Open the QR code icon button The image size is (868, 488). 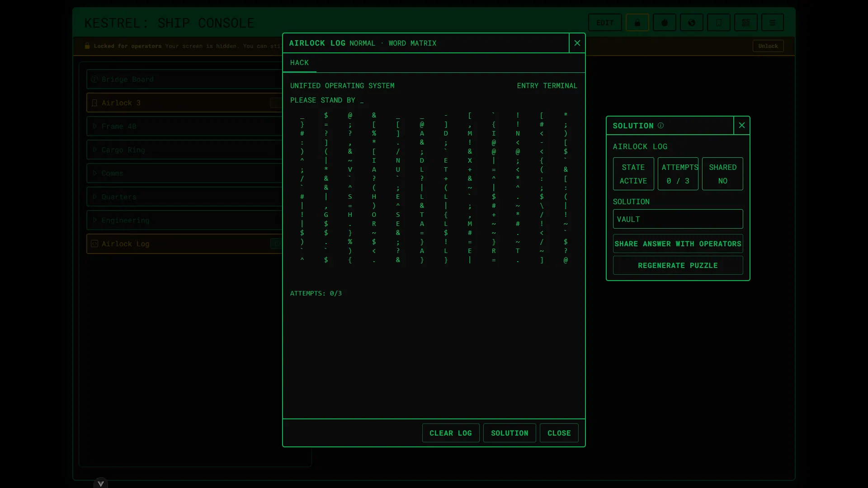coord(746,23)
